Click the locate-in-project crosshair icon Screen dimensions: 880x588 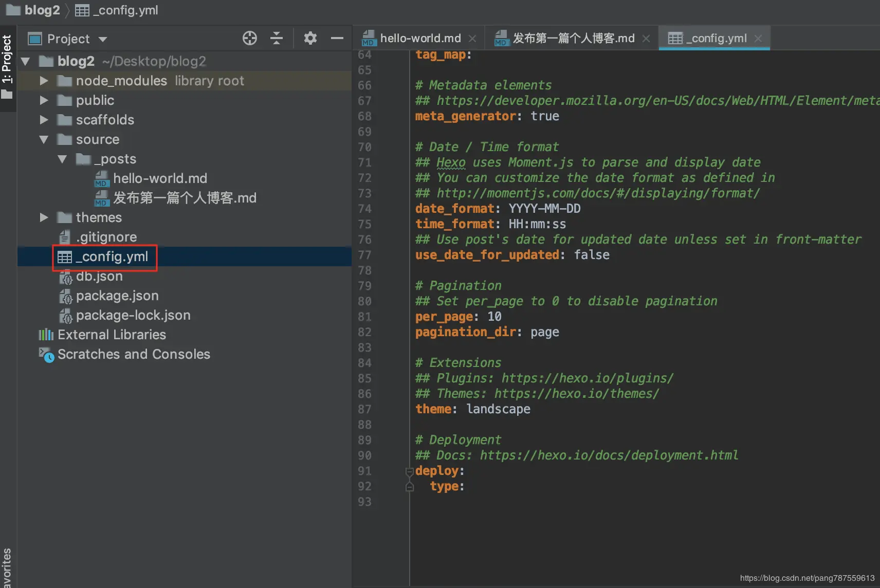(x=250, y=39)
